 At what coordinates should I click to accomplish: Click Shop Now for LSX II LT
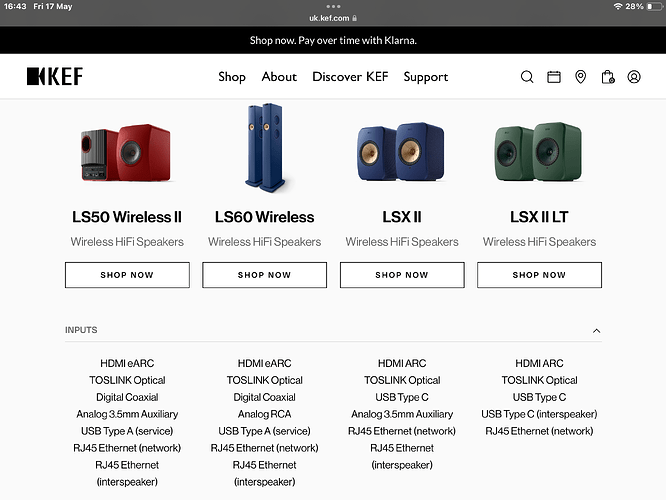(539, 275)
